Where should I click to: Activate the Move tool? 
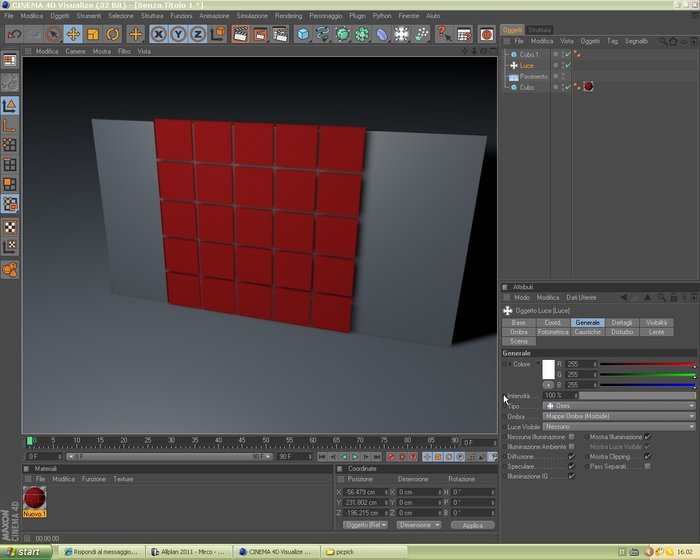click(x=73, y=34)
